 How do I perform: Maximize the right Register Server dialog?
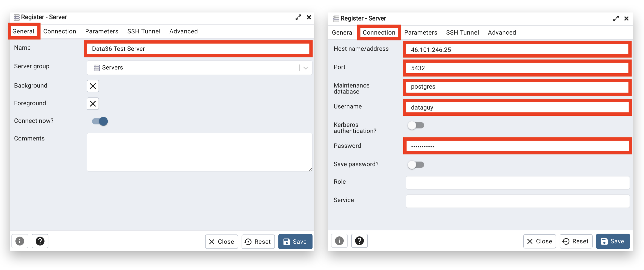[x=616, y=18]
